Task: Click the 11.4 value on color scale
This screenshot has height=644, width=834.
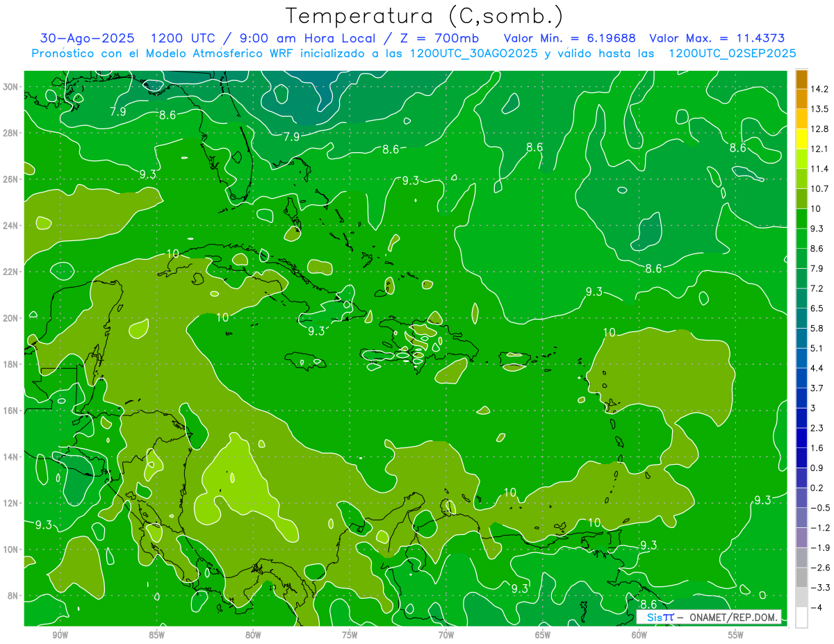Action: [x=819, y=169]
